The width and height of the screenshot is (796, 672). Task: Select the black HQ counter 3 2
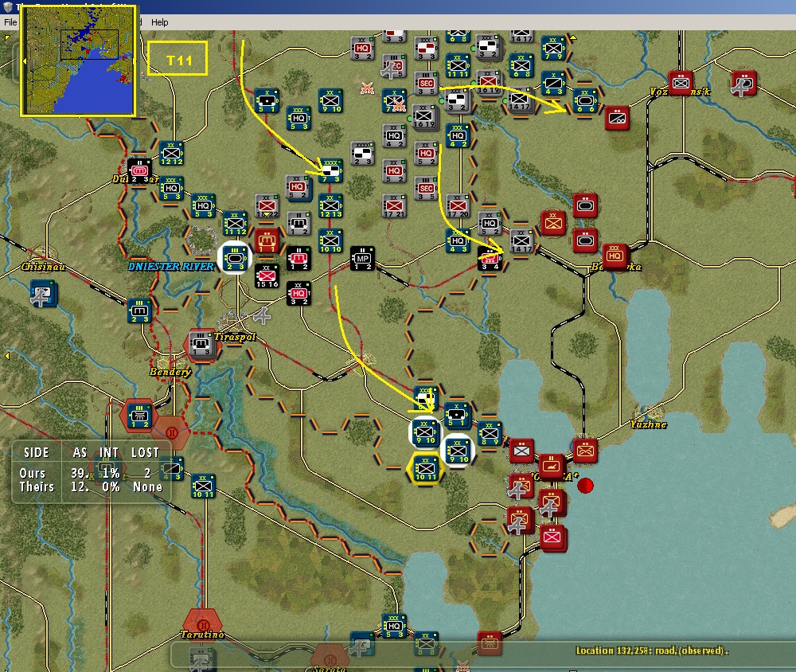tap(298, 293)
